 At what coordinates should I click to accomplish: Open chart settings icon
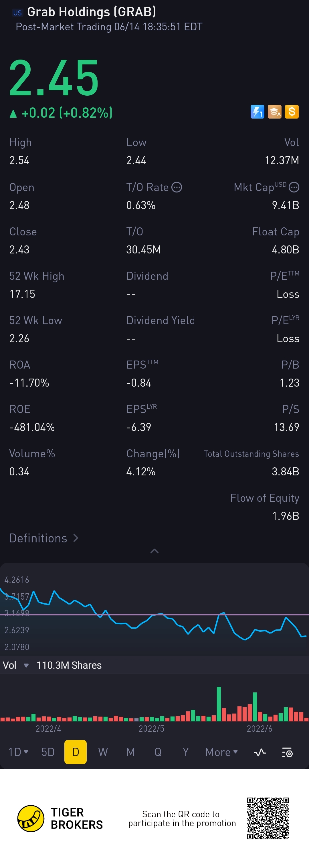pyautogui.click(x=287, y=752)
